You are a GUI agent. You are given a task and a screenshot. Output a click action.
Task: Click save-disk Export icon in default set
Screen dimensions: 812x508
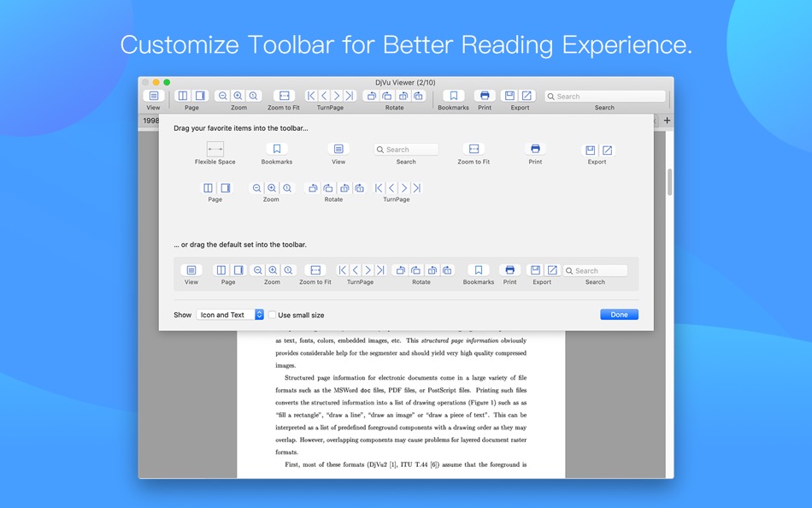click(535, 270)
